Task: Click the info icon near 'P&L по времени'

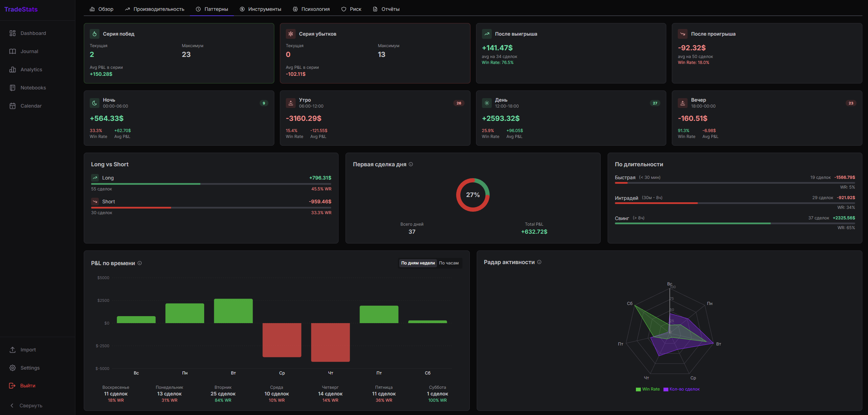Action: (x=140, y=263)
